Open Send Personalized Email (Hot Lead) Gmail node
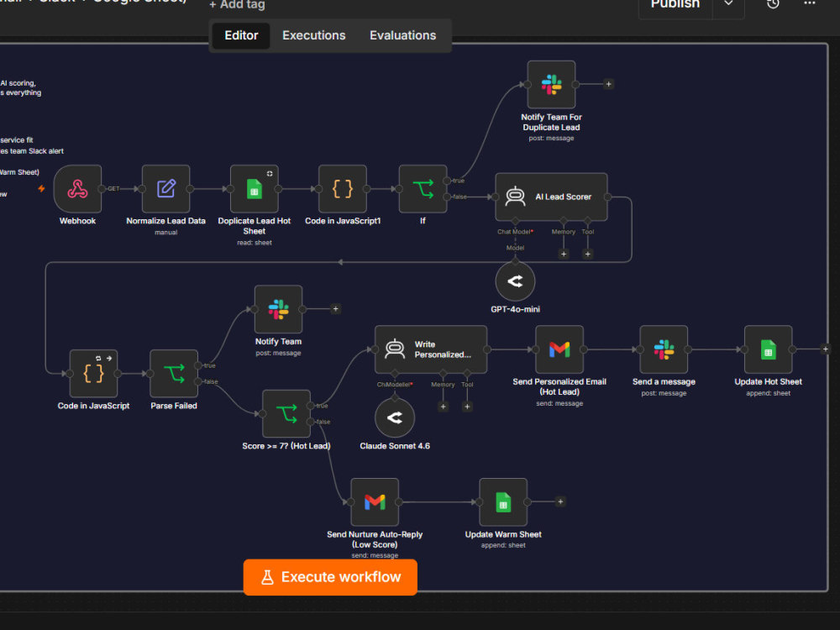Screen dimensions: 840x630 559,349
